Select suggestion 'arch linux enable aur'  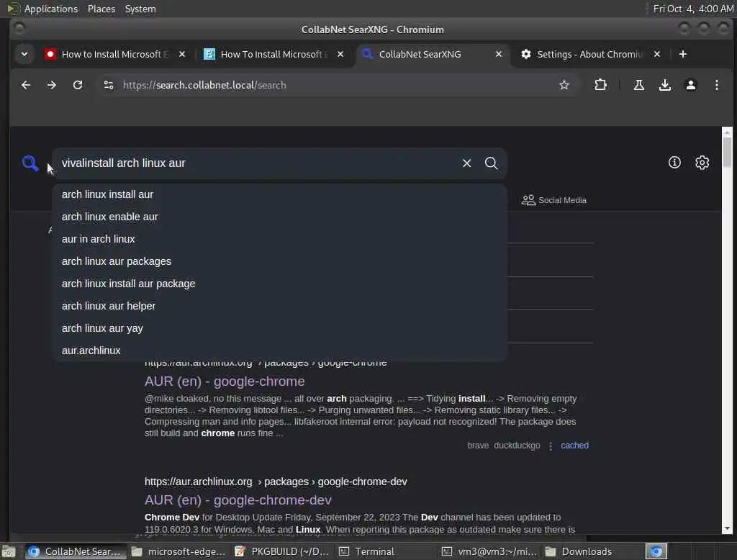click(280, 217)
